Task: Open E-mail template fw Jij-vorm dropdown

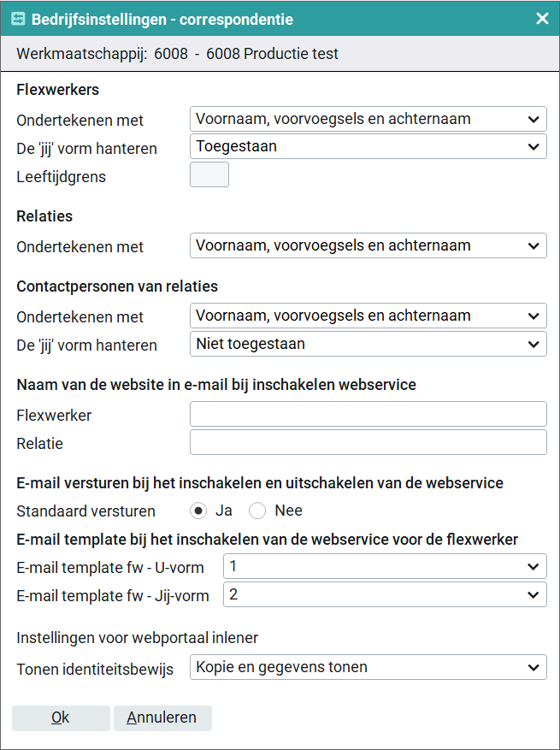Action: 385,594
